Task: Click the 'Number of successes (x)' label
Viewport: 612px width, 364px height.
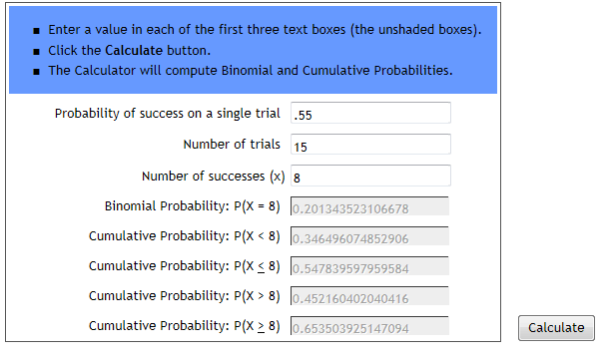Action: (x=214, y=177)
